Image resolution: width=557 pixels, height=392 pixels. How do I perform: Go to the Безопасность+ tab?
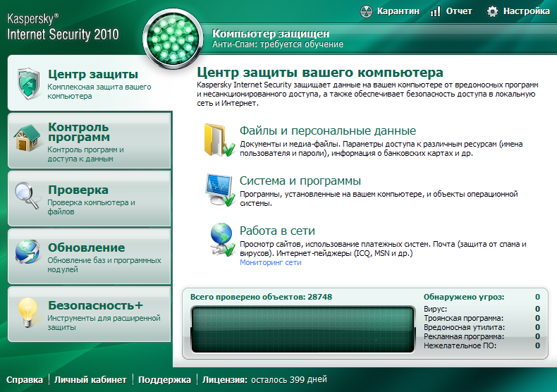pos(90,314)
